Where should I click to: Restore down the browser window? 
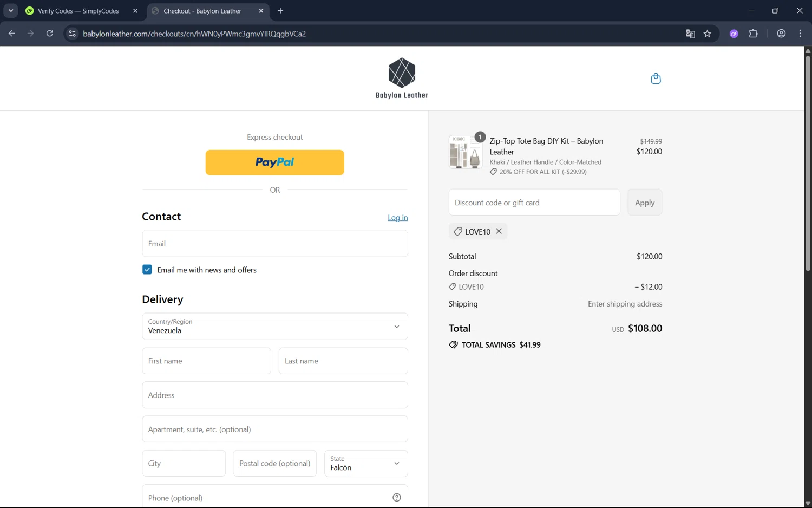pyautogui.click(x=775, y=10)
